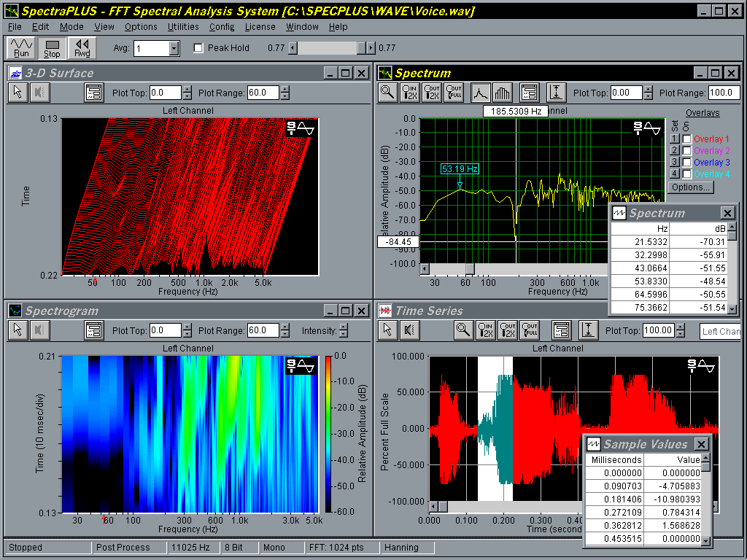The height and width of the screenshot is (560, 747).
Task: Open the Avg dropdown list
Action: pyautogui.click(x=174, y=48)
